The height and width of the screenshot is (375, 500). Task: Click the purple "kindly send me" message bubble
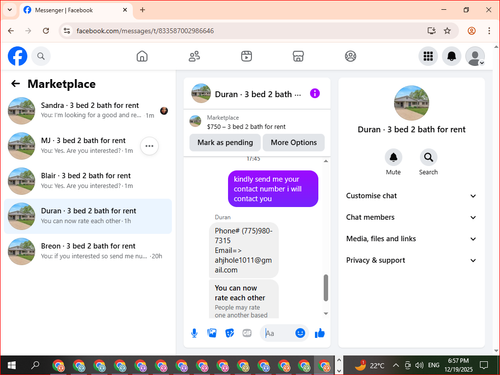tap(273, 189)
